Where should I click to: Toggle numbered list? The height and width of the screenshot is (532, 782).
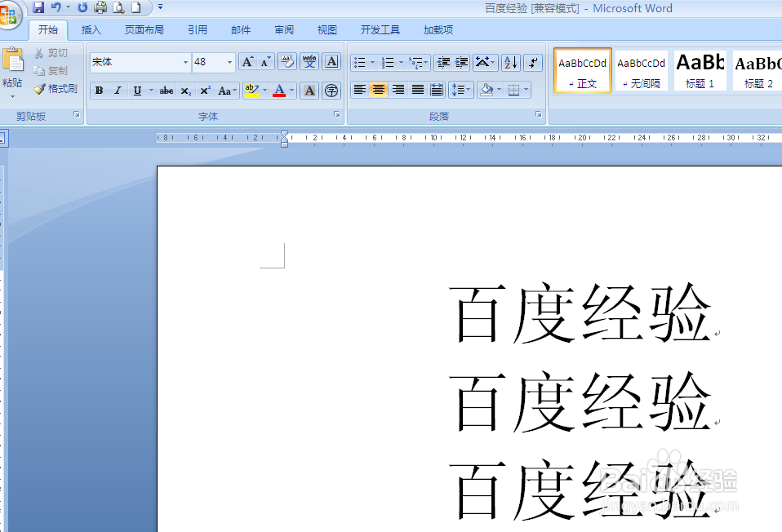(389, 61)
